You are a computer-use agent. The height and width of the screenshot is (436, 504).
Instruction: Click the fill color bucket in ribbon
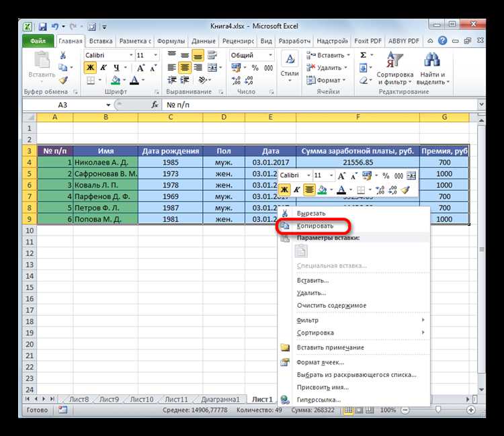[115, 80]
